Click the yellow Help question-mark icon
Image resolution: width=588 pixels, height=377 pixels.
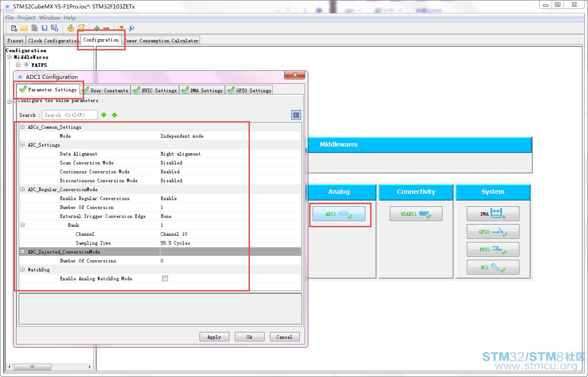pos(121,28)
